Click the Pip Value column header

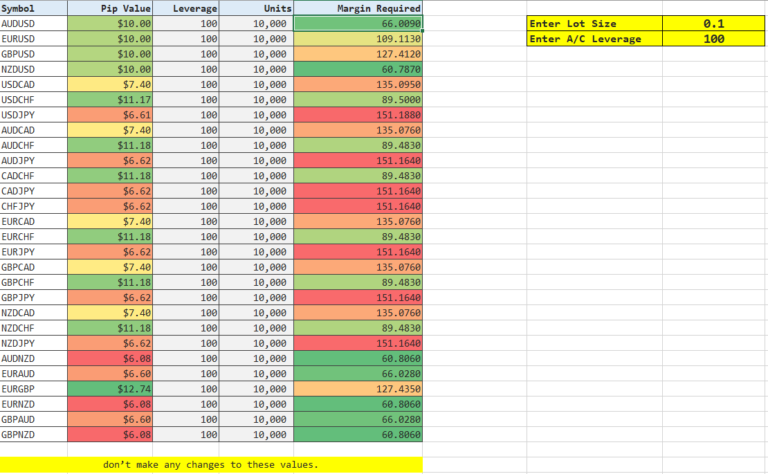click(x=110, y=7)
